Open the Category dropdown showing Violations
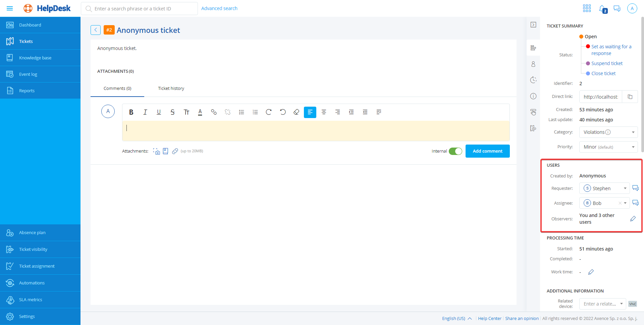 [x=608, y=132]
